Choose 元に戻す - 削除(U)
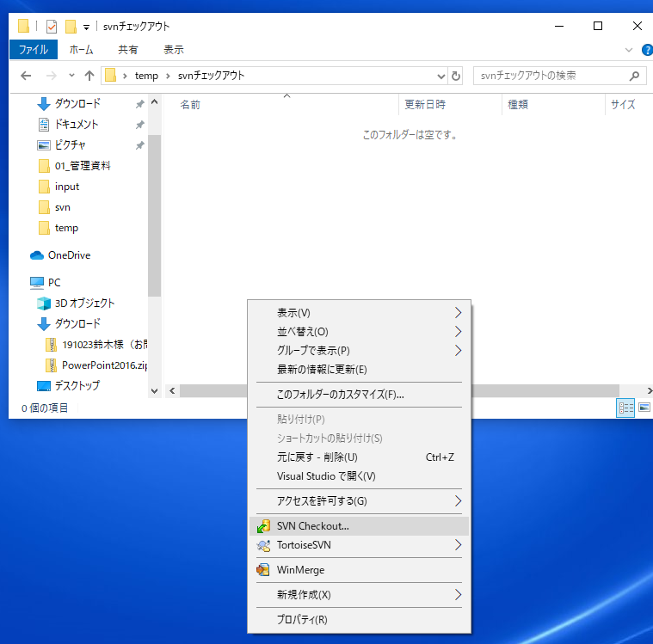Image resolution: width=653 pixels, height=644 pixels. [359, 457]
